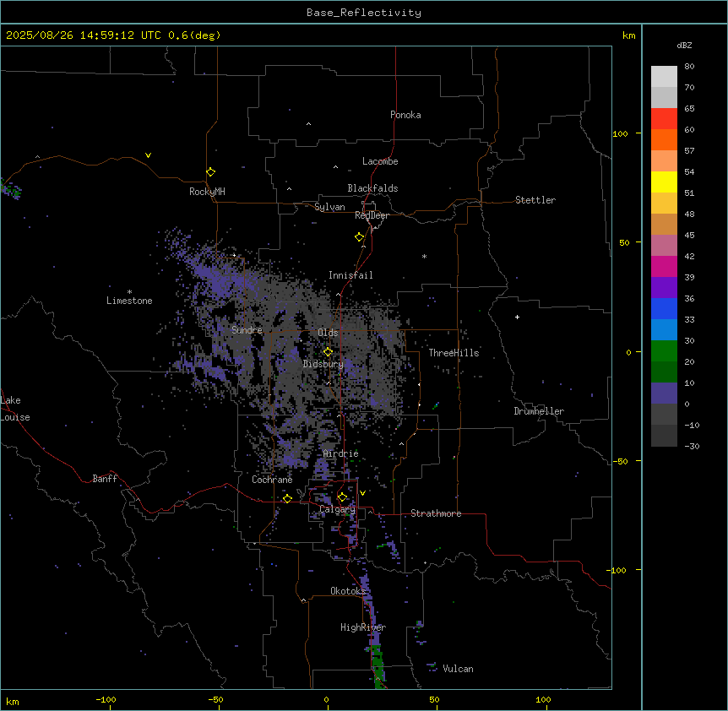Click the HighRiver label
The width and height of the screenshot is (728, 711).
click(x=363, y=627)
